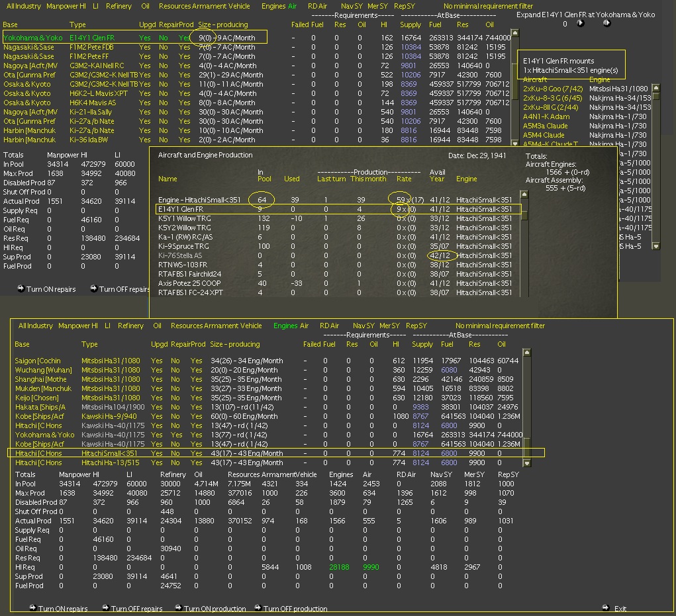
Task: Click the single-step expand arrow for E14Y1 Glen FR
Action: [581, 24]
